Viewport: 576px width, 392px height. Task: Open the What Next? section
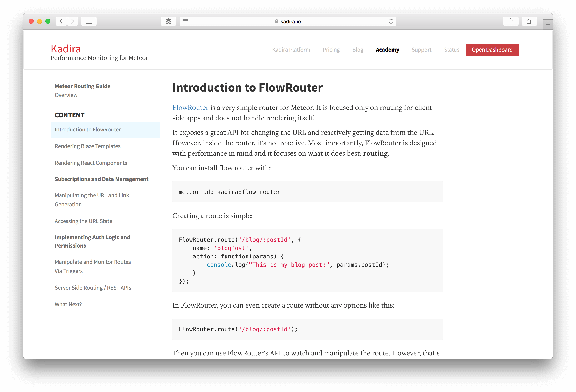(68, 304)
